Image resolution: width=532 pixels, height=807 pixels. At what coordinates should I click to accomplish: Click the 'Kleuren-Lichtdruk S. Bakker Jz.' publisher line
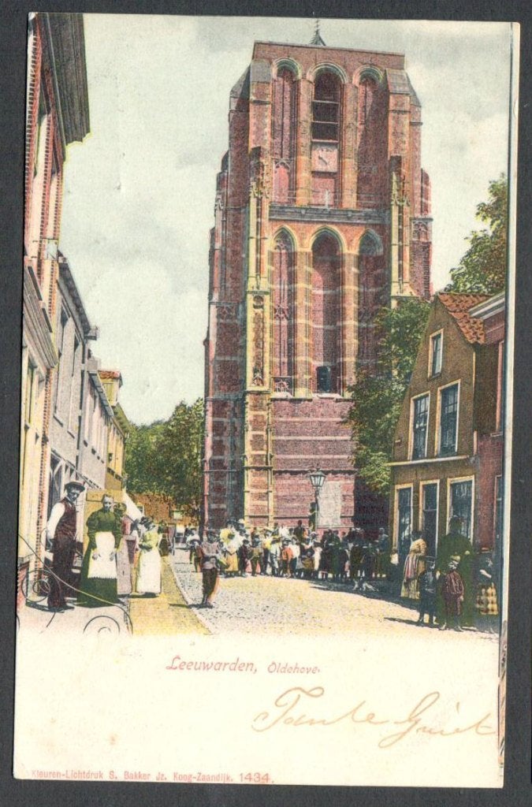click(x=99, y=776)
